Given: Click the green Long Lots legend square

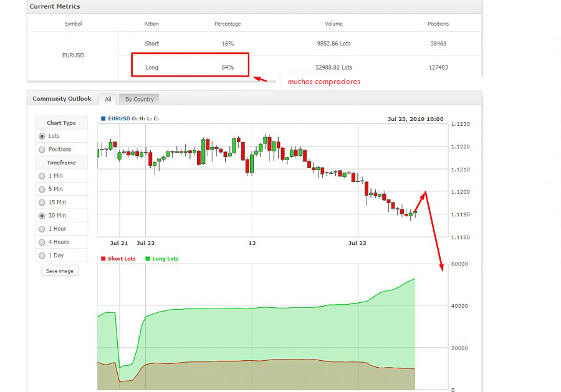Looking at the screenshot, I should [x=147, y=259].
